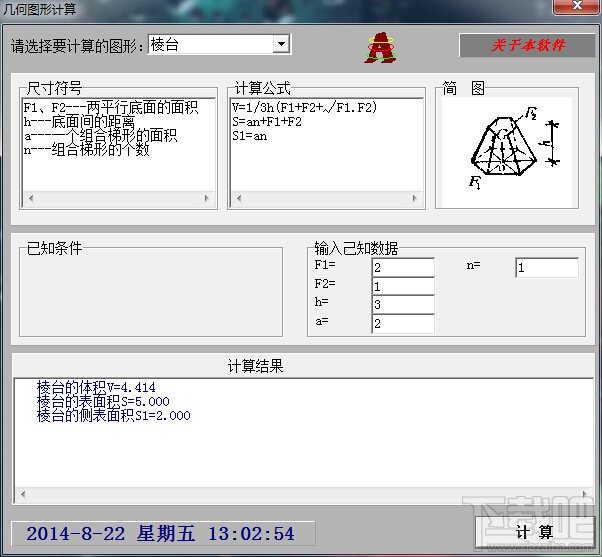Close the 几何图形计算 window
602x557 pixels.
pyautogui.click(x=576, y=6)
